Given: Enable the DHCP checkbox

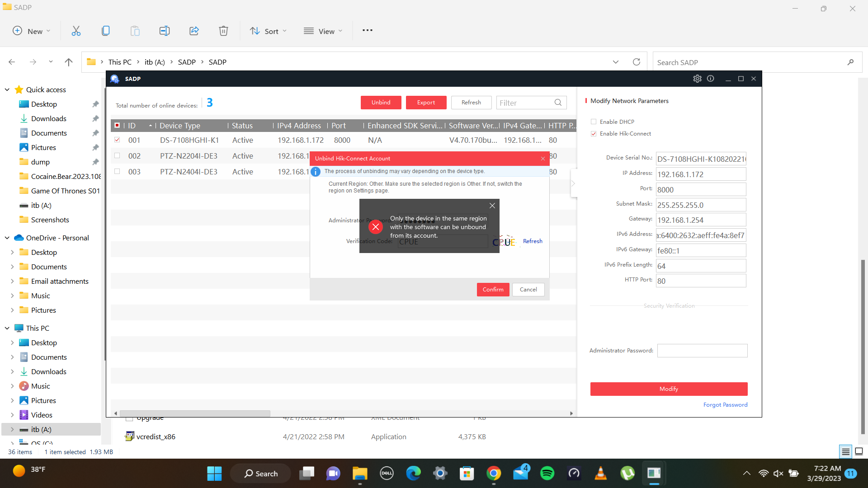Looking at the screenshot, I should 594,122.
